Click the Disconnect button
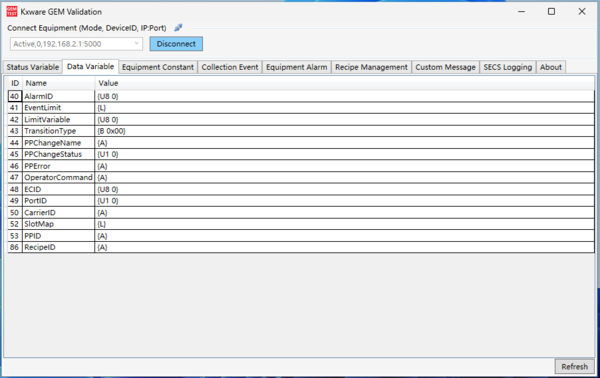 coord(176,44)
